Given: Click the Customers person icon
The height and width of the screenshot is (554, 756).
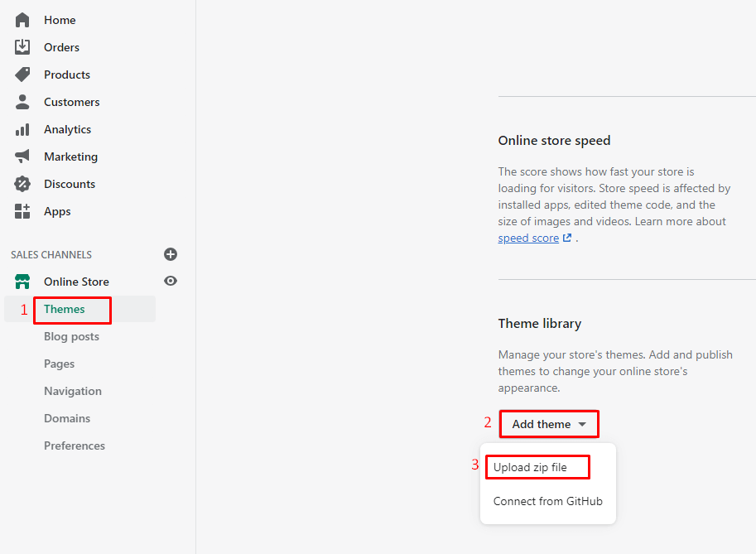Looking at the screenshot, I should pyautogui.click(x=22, y=102).
